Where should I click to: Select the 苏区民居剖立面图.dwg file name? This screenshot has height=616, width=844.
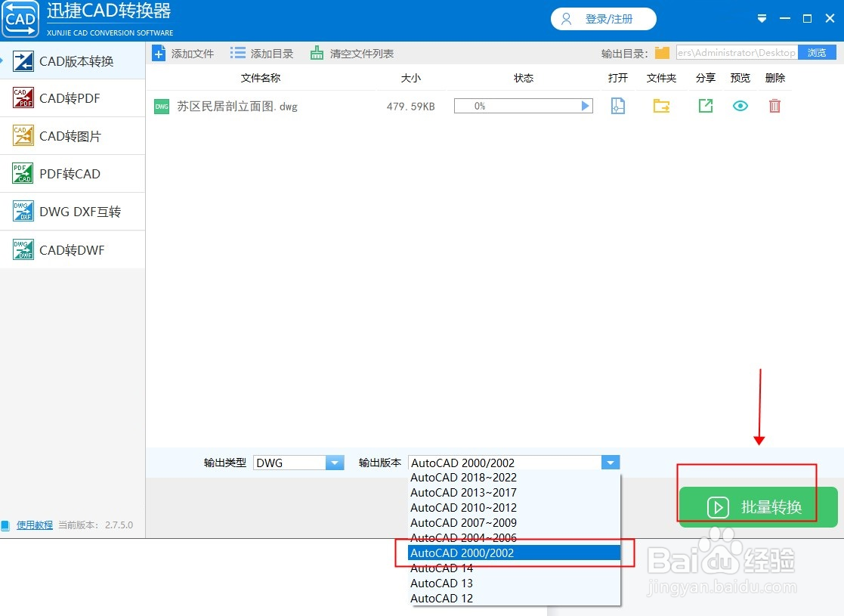pos(237,107)
